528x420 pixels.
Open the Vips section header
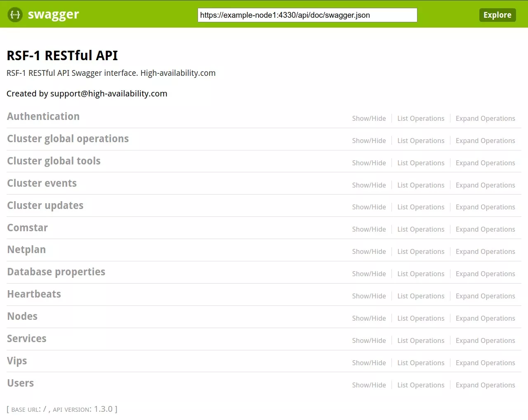coord(17,361)
